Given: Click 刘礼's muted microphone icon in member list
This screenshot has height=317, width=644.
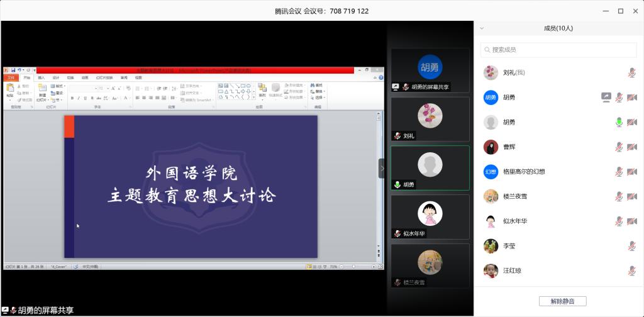Looking at the screenshot, I should tap(631, 73).
